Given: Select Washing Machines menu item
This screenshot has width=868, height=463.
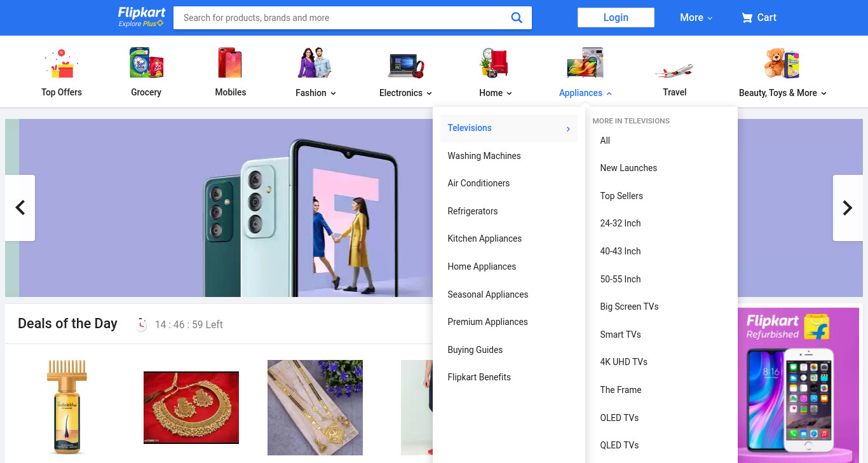Looking at the screenshot, I should click(484, 156).
